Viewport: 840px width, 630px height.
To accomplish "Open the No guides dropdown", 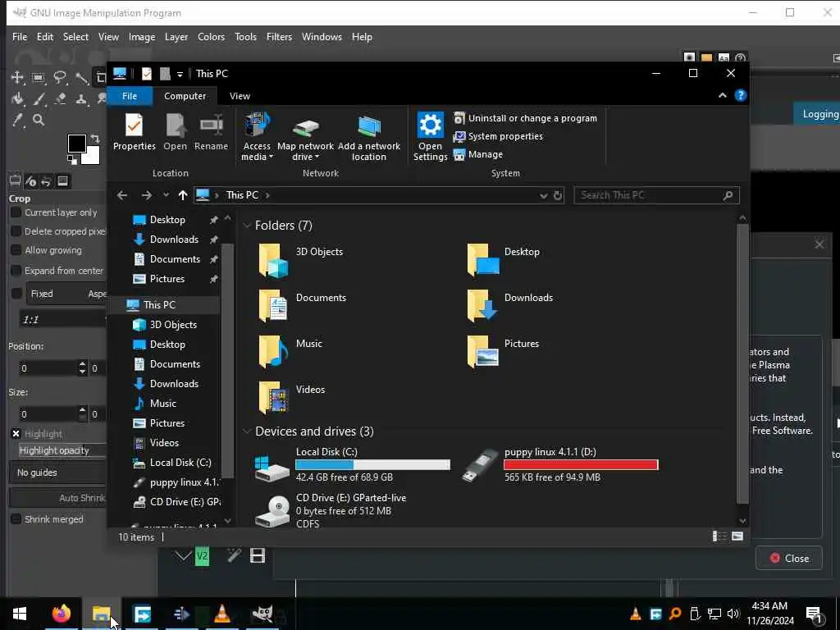I will pos(58,472).
